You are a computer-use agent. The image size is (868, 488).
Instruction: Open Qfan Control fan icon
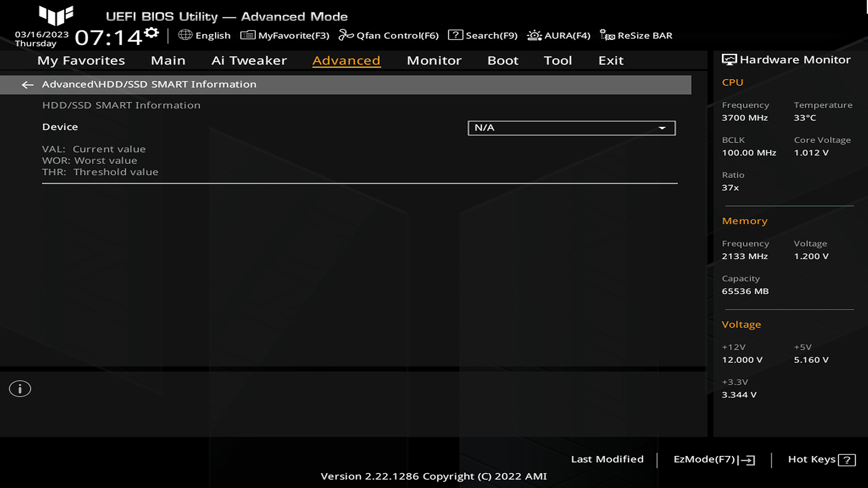point(346,35)
